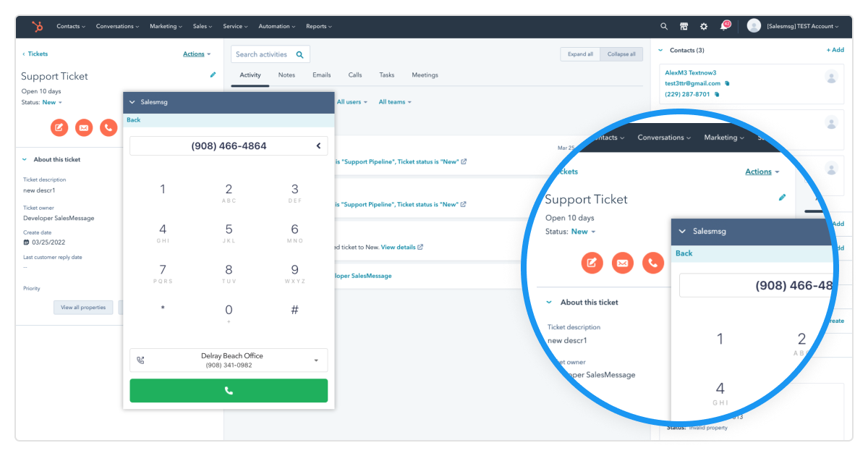
Task: Open the Reports navigation menu
Action: coord(319,27)
